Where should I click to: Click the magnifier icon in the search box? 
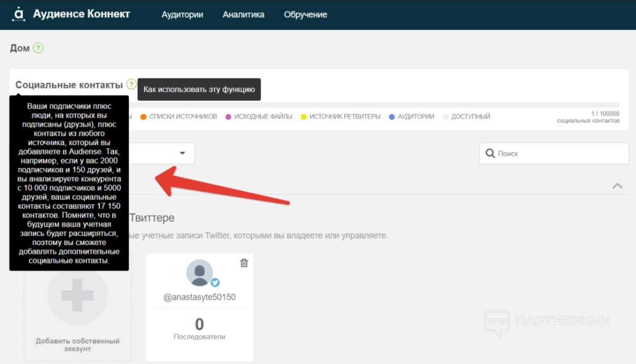click(x=490, y=153)
